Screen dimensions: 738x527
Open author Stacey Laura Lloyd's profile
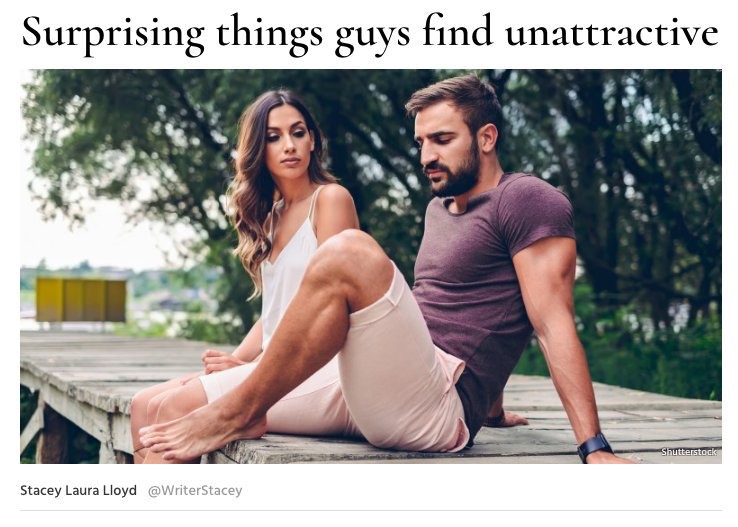pyautogui.click(x=79, y=490)
